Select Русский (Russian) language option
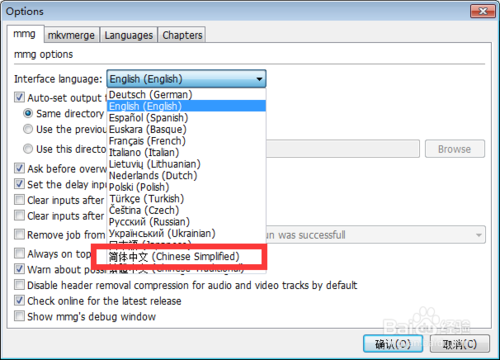 tap(186, 222)
